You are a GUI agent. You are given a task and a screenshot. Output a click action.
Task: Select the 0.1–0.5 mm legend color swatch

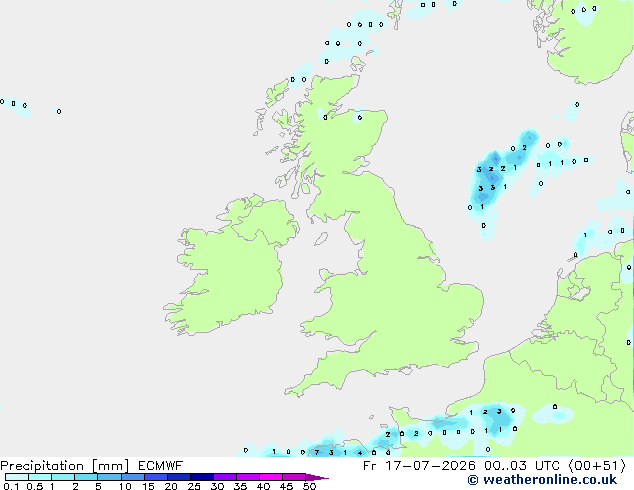coord(17,477)
